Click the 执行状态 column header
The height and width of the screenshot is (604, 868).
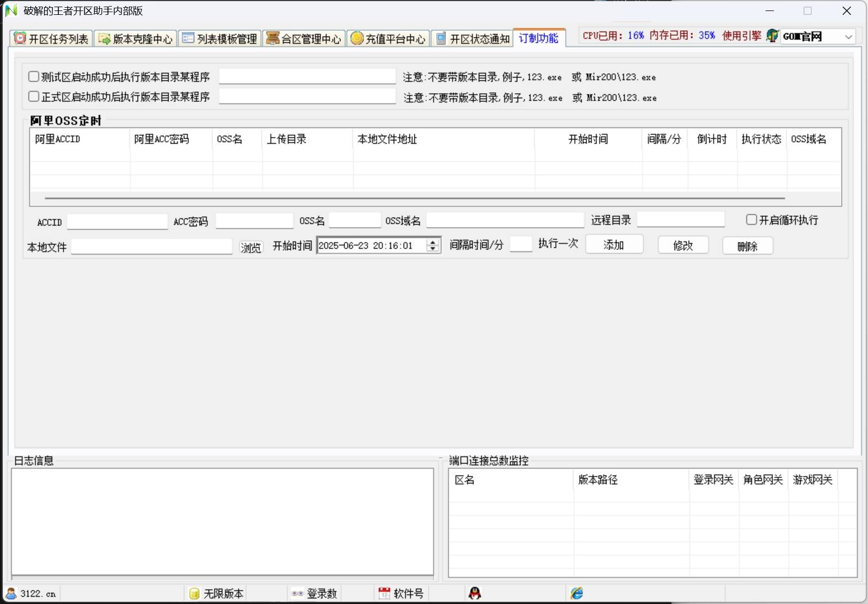[x=762, y=139]
